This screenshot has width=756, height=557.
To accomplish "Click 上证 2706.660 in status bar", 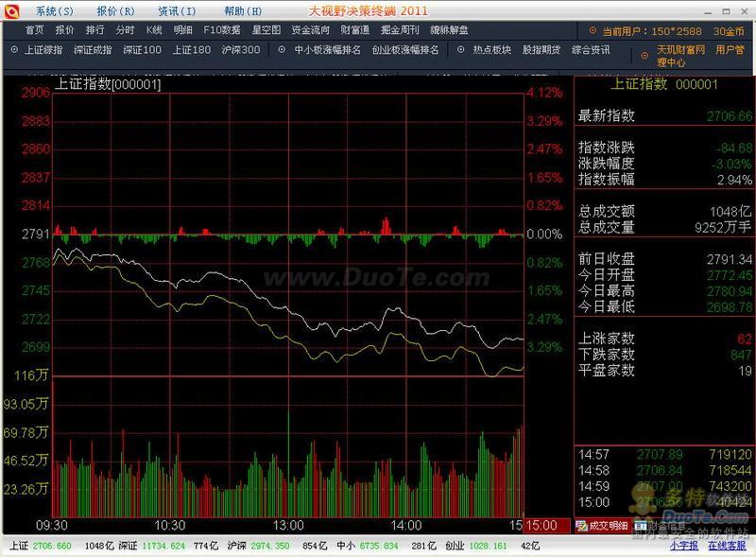I will coord(41,546).
